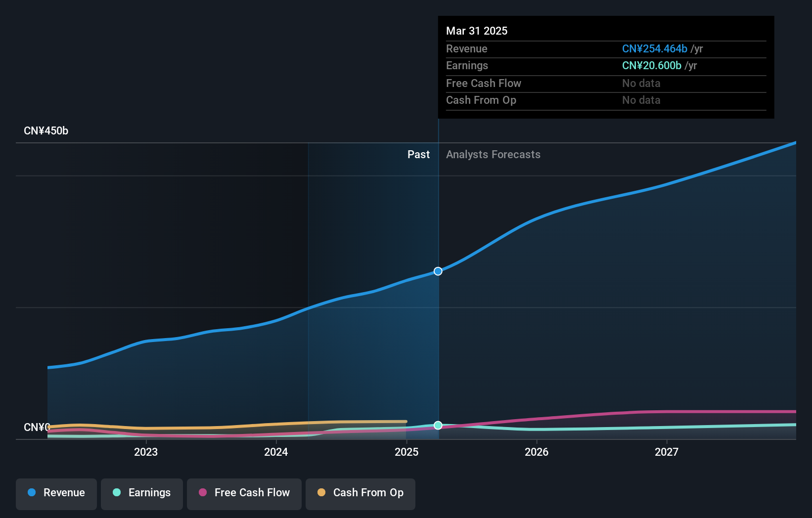The width and height of the screenshot is (812, 518).
Task: Click the 'Earnings' tooltip row label
Action: [x=467, y=65]
